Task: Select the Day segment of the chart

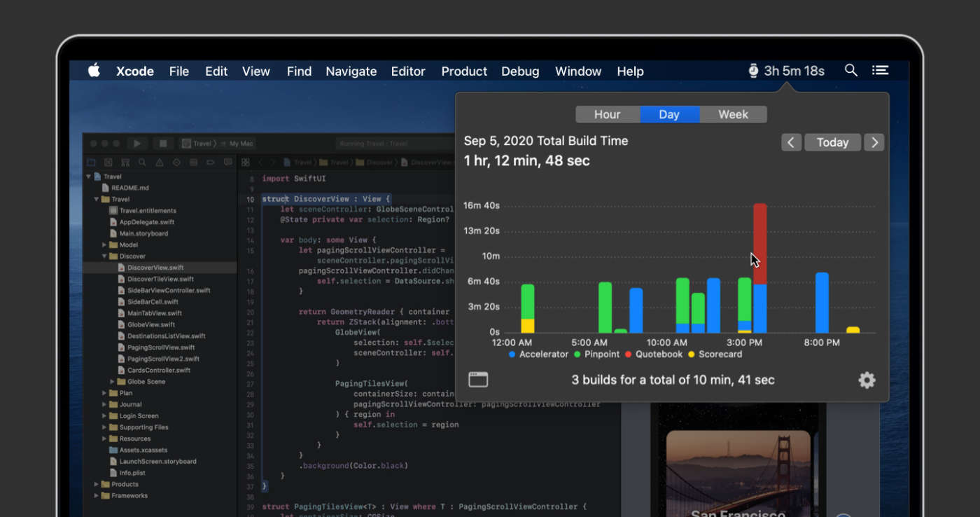Action: tap(669, 115)
